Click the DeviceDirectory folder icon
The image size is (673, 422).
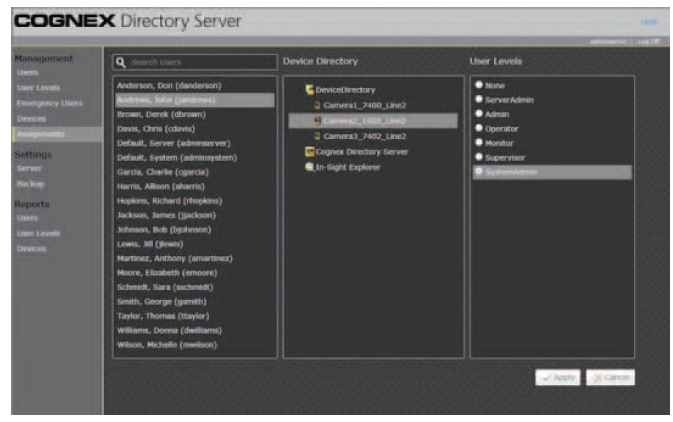click(x=309, y=90)
